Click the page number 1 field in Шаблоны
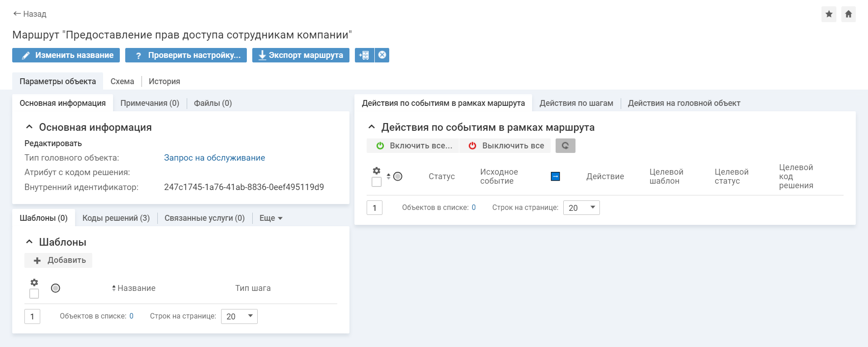 tap(32, 316)
